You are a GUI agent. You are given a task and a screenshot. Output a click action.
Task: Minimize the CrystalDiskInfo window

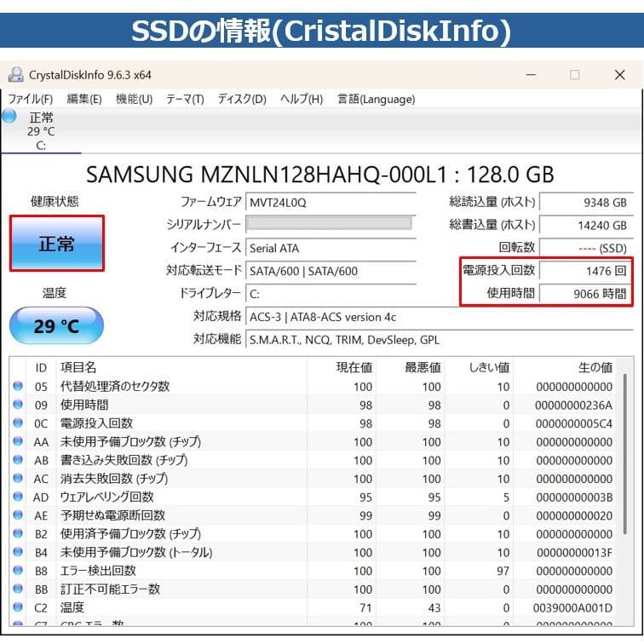(531, 75)
